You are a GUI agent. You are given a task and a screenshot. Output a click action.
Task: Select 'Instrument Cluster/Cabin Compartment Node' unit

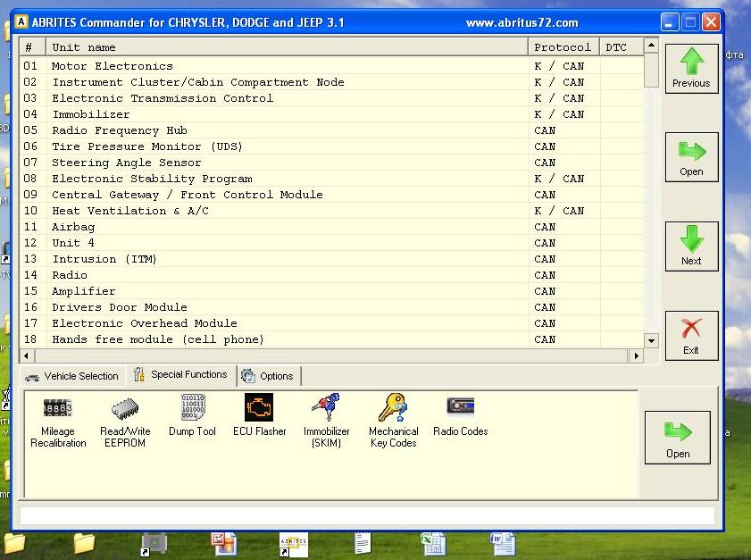[x=198, y=82]
